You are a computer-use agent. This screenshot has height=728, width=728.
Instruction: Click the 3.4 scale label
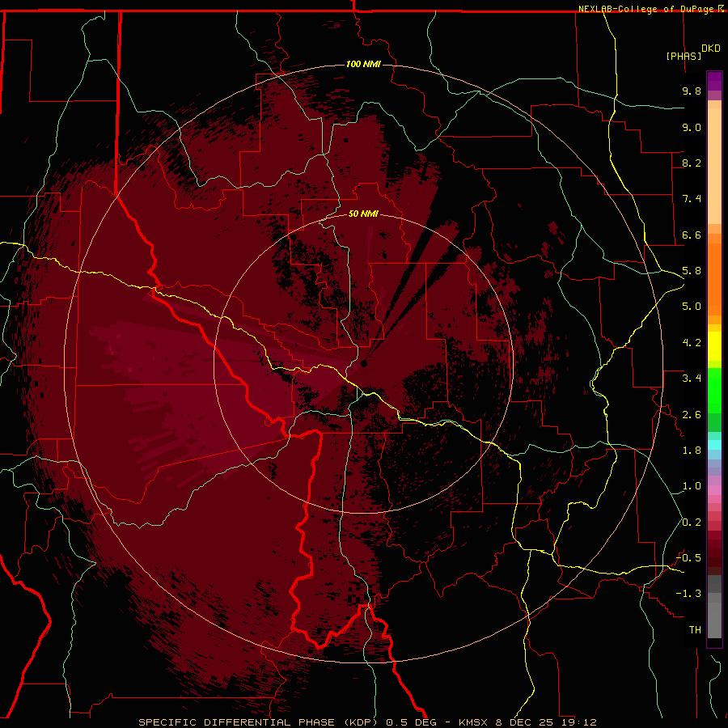click(x=692, y=379)
